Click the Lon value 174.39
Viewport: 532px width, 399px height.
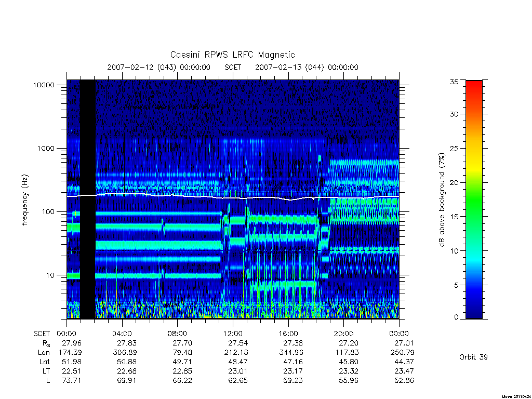point(70,353)
